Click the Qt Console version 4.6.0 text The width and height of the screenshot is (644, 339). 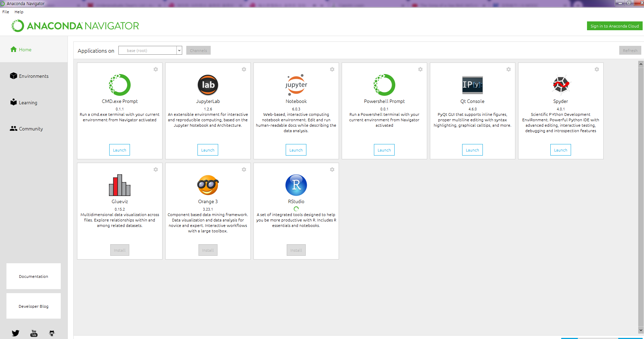pyautogui.click(x=473, y=109)
